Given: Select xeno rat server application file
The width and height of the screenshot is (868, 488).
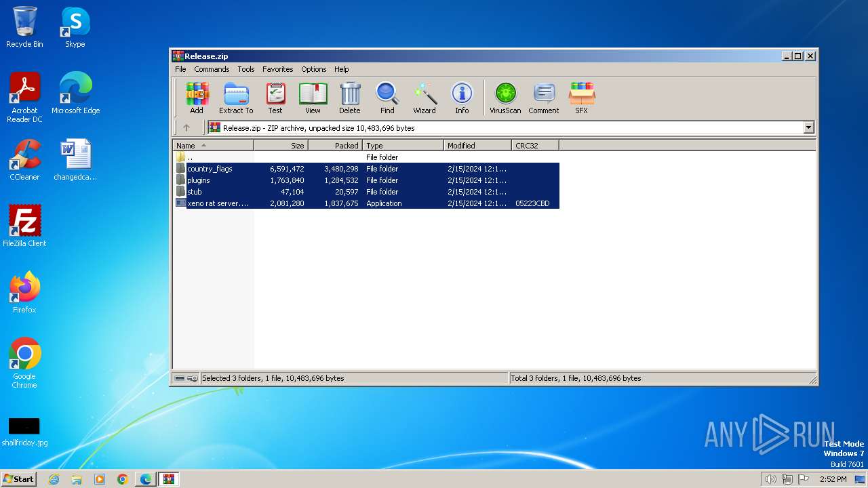Looking at the screenshot, I should pyautogui.click(x=366, y=203).
